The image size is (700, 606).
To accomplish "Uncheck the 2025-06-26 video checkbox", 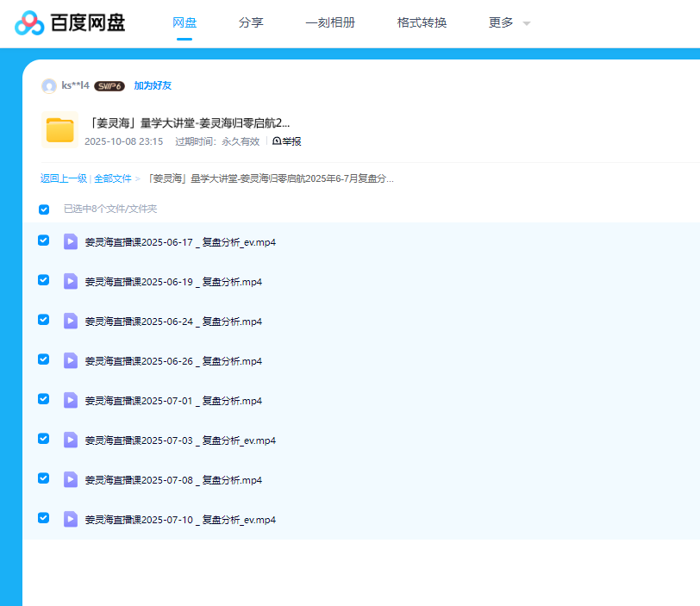I will (44, 359).
